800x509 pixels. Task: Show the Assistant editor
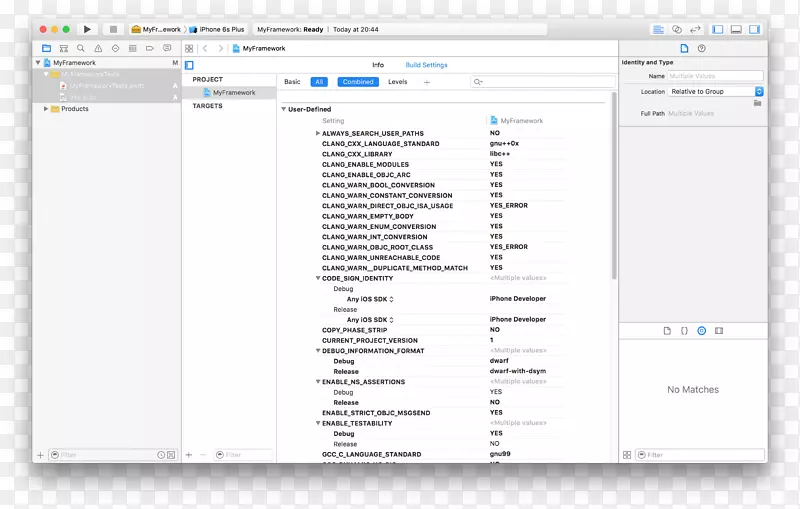pyautogui.click(x=677, y=30)
